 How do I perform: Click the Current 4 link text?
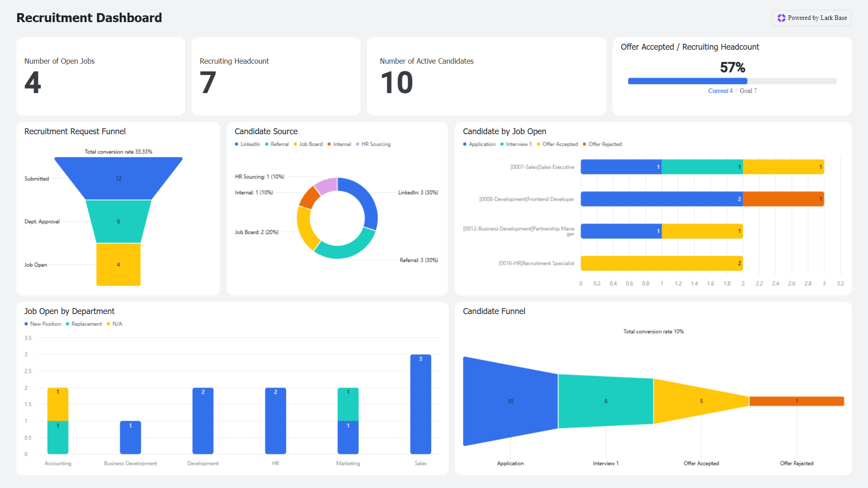point(720,91)
